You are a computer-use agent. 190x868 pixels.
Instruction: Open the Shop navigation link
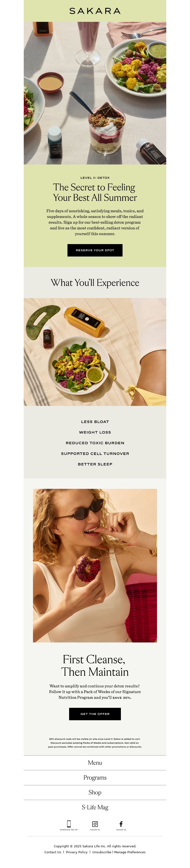tap(95, 792)
